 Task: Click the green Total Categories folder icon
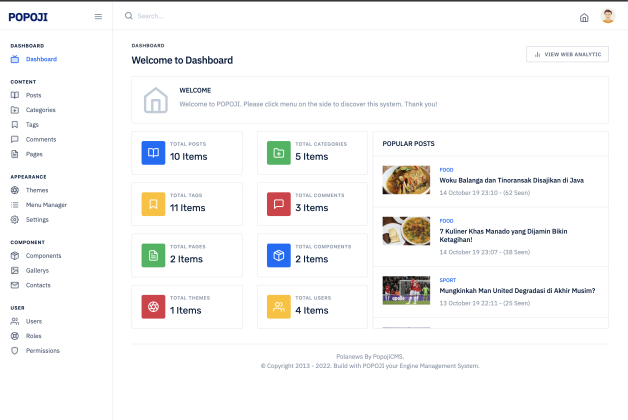click(279, 153)
